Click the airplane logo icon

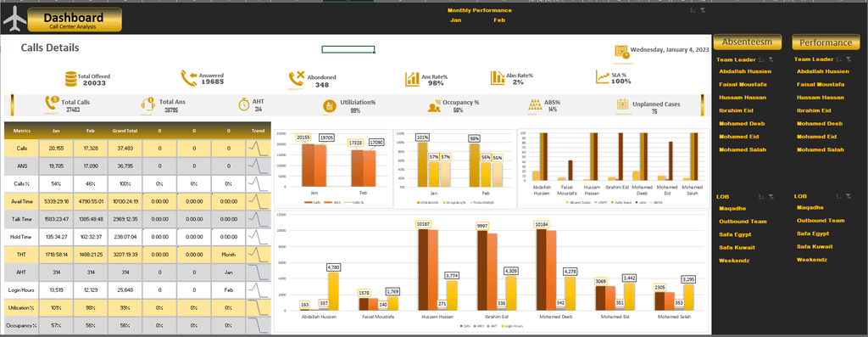pos(14,20)
